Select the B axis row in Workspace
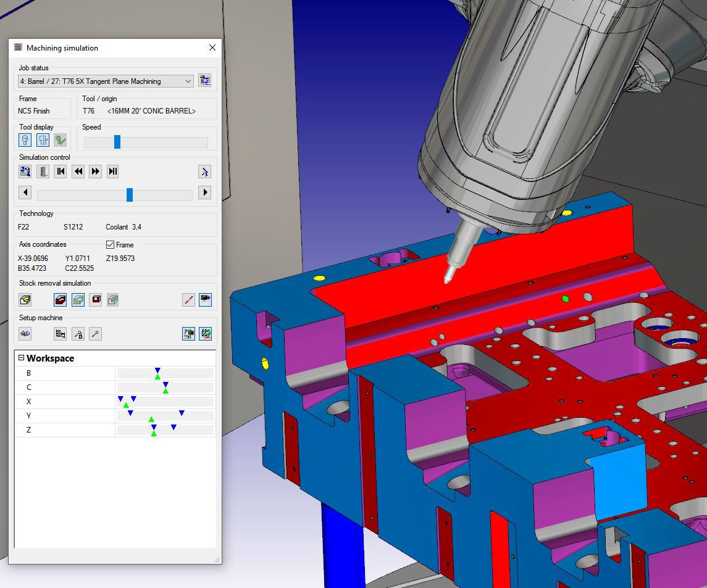 (x=115, y=373)
